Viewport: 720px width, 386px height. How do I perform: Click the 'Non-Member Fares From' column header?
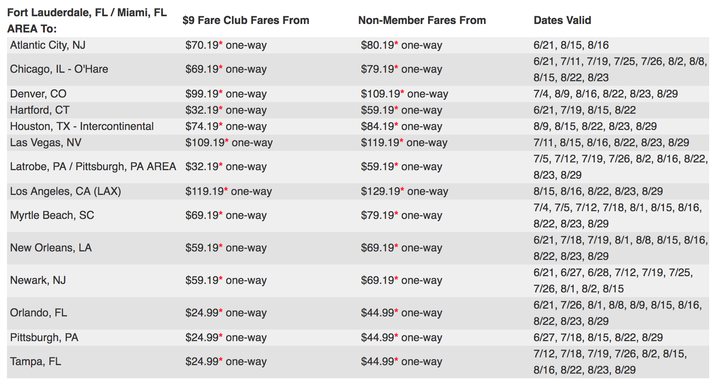[422, 21]
